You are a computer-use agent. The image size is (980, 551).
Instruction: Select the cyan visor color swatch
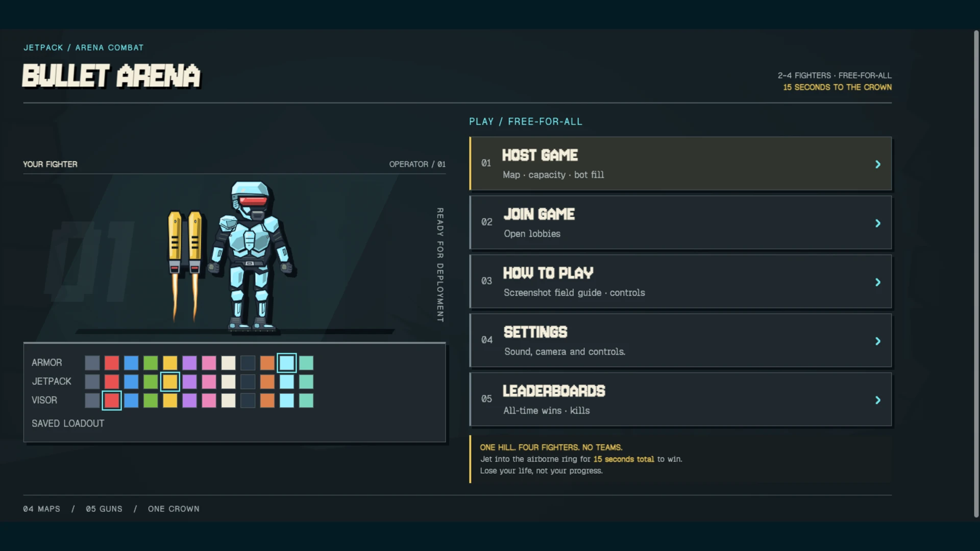click(287, 400)
